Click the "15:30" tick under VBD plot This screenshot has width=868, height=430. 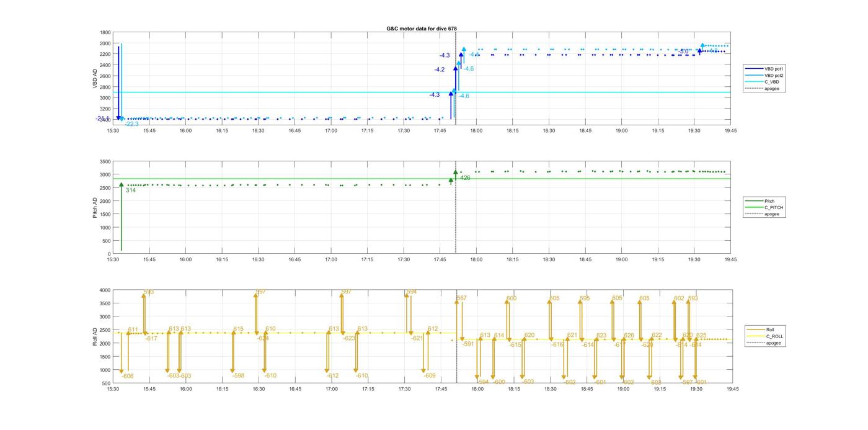click(x=112, y=130)
